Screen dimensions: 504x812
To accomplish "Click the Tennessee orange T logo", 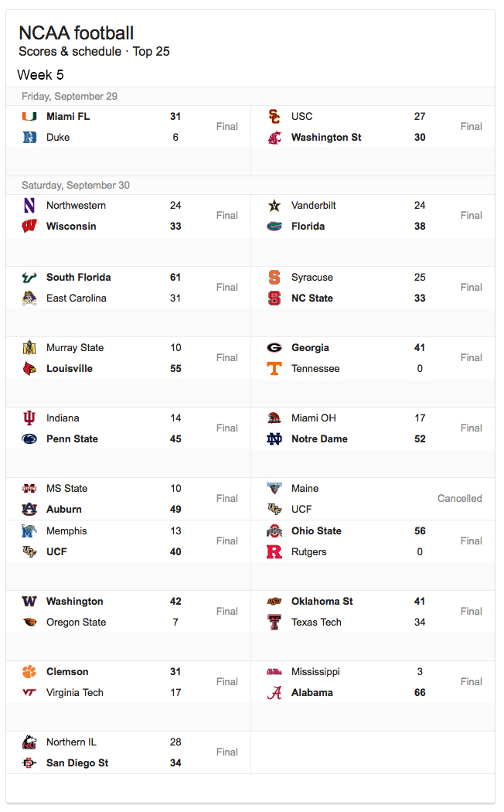I will [274, 369].
